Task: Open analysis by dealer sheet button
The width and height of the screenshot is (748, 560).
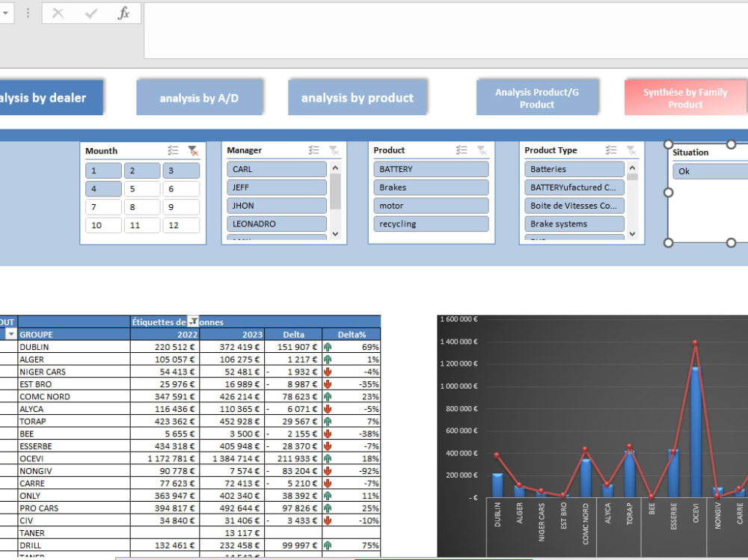Action: 51,98
